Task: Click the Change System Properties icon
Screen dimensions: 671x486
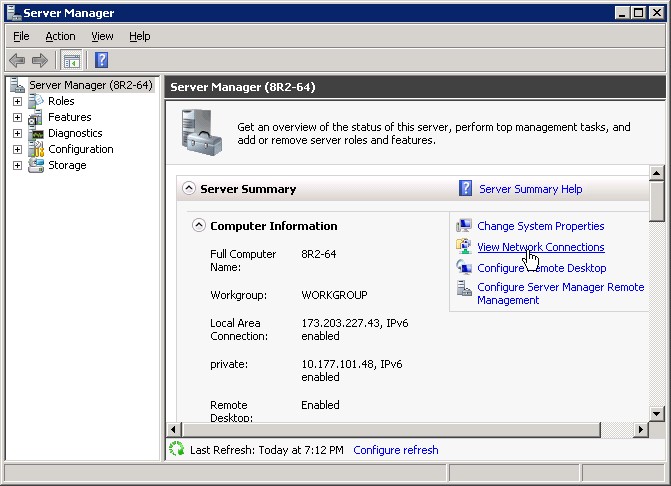Action: pos(464,226)
